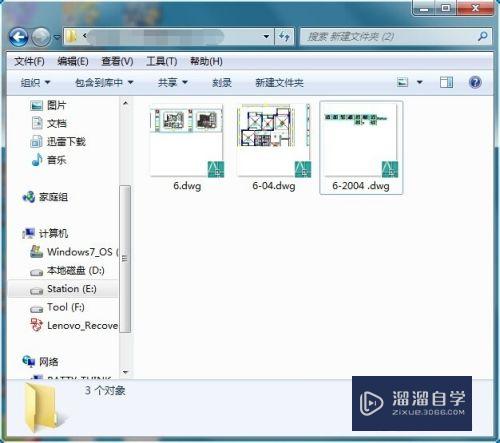Select 文档 library in sidebar
The image size is (500, 443).
(56, 124)
